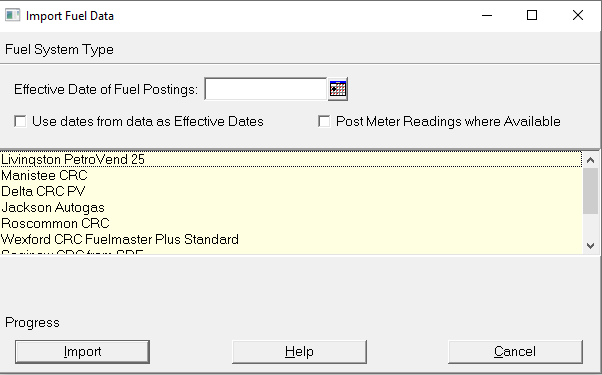Choose Delta CRC PV in the list
This screenshot has width=602, height=375.
(x=291, y=191)
